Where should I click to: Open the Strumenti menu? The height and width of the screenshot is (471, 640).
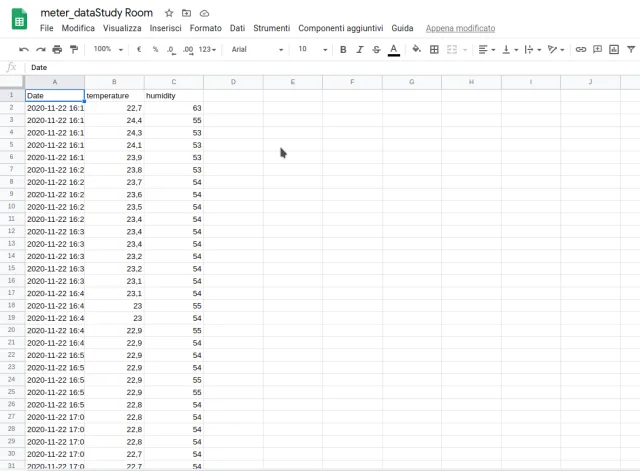[x=271, y=28]
